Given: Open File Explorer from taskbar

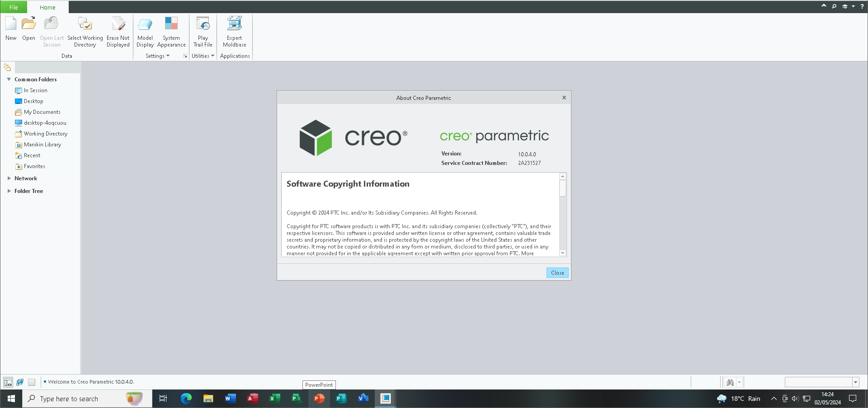Looking at the screenshot, I should 208,399.
